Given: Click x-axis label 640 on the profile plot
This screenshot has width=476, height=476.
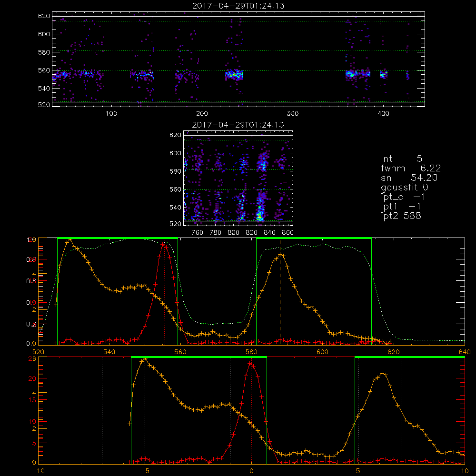Looking at the screenshot, I should [465, 352].
